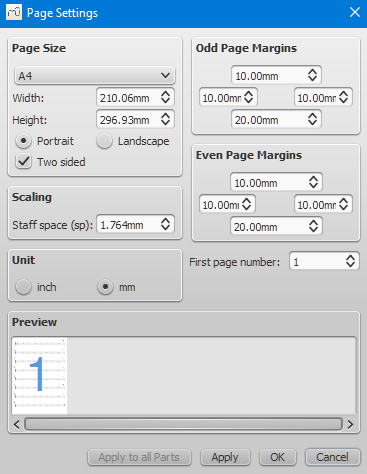Click the preview scroll right arrow
The height and width of the screenshot is (474, 367).
pyautogui.click(x=350, y=424)
